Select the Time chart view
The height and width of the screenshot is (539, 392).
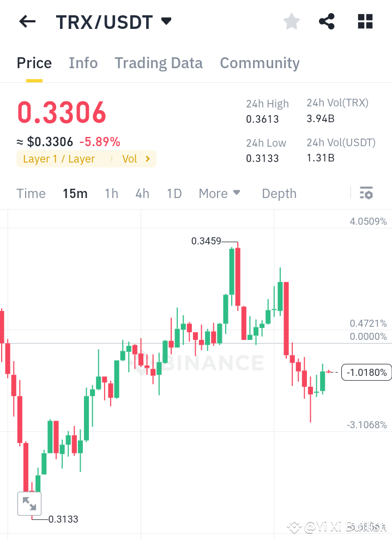31,193
